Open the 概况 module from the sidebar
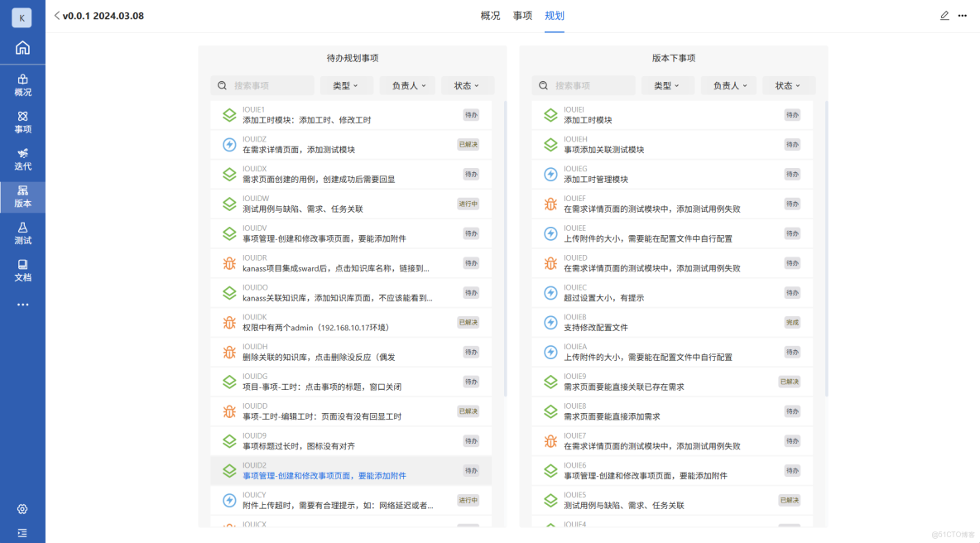 pyautogui.click(x=22, y=85)
